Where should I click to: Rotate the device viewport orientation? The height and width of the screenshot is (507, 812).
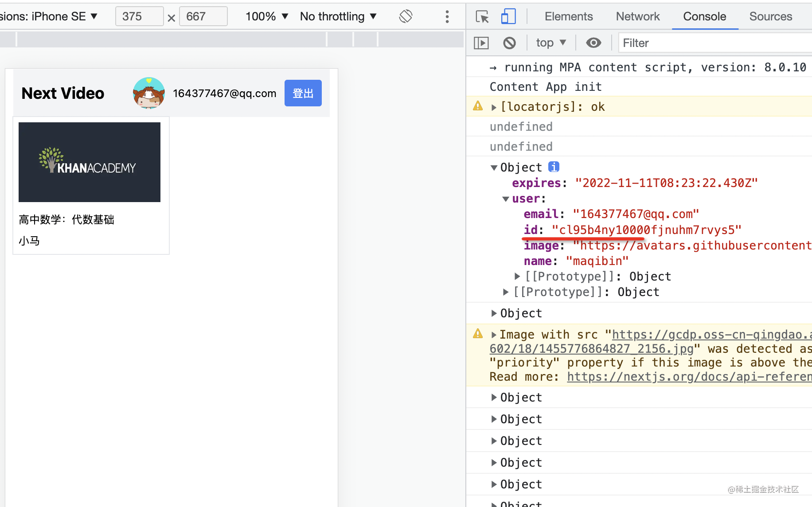pos(405,16)
